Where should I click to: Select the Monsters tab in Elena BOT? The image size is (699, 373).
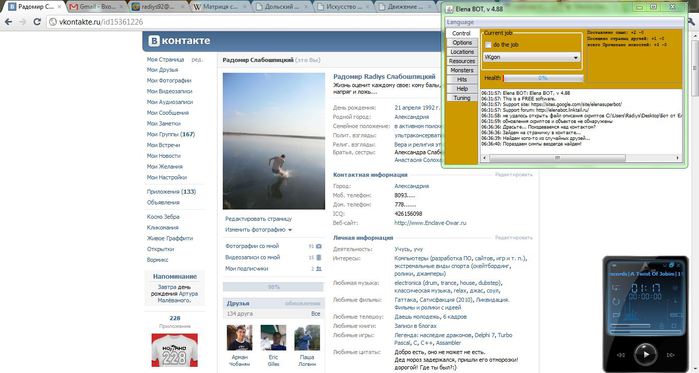(462, 70)
